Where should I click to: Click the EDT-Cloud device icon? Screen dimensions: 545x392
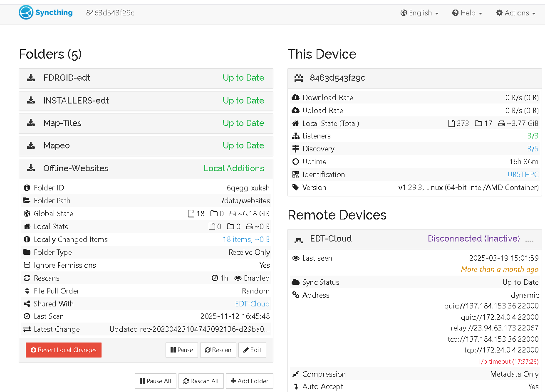(x=299, y=239)
